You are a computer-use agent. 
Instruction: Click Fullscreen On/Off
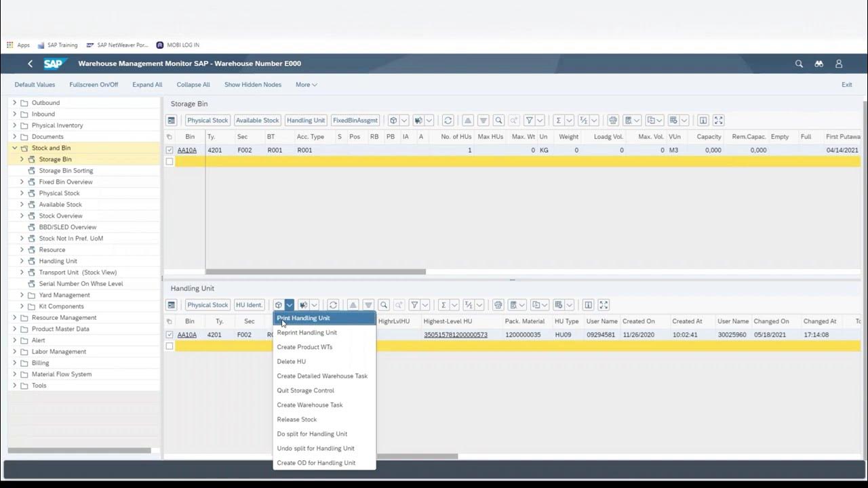click(94, 85)
